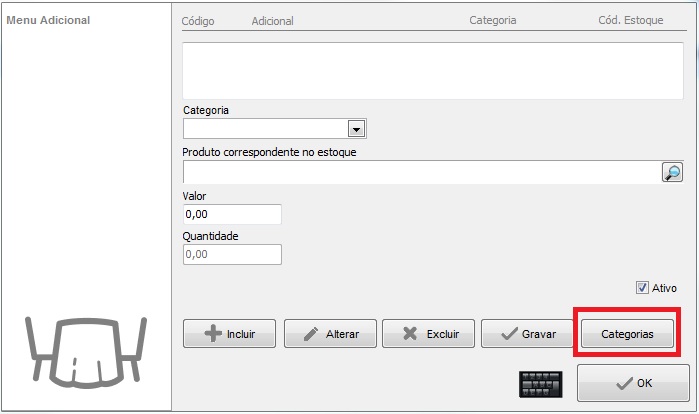Click the Categoria column header in list
Image resolution: width=699 pixels, height=414 pixels.
(x=492, y=20)
